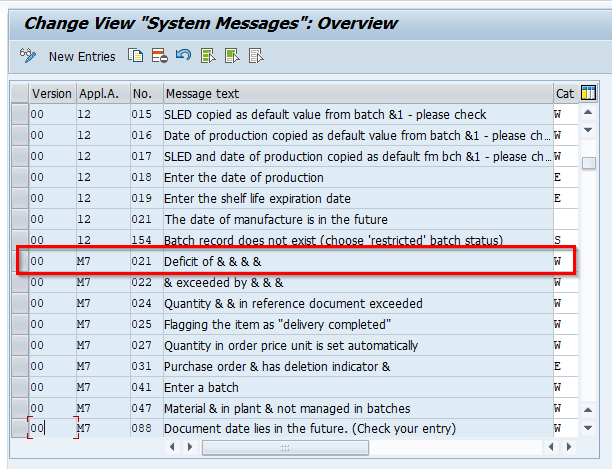
Task: Click the Select Block icon
Action: (232, 56)
